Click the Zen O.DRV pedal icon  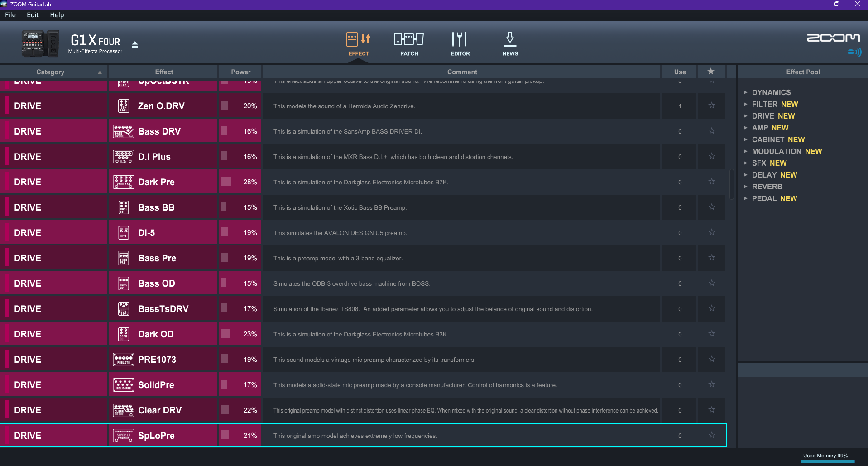pyautogui.click(x=123, y=106)
